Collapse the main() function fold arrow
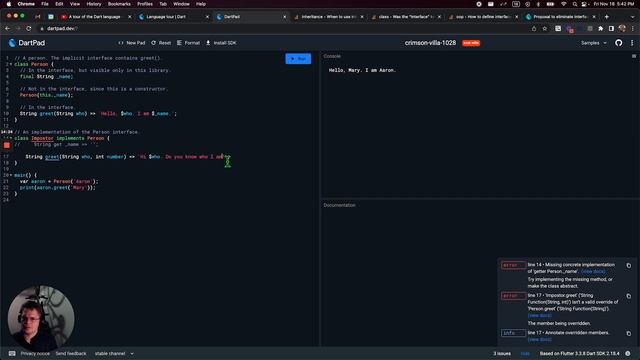This screenshot has height=360, width=640. click(11, 175)
